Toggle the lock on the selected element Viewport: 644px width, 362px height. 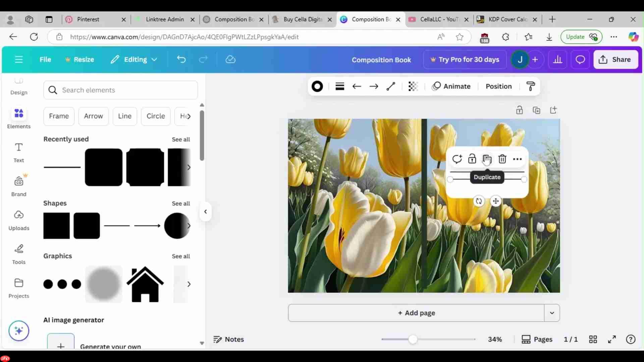click(472, 159)
